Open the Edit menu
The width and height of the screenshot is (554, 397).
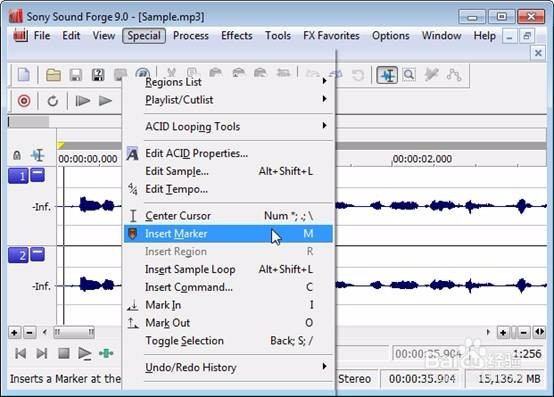tap(71, 36)
